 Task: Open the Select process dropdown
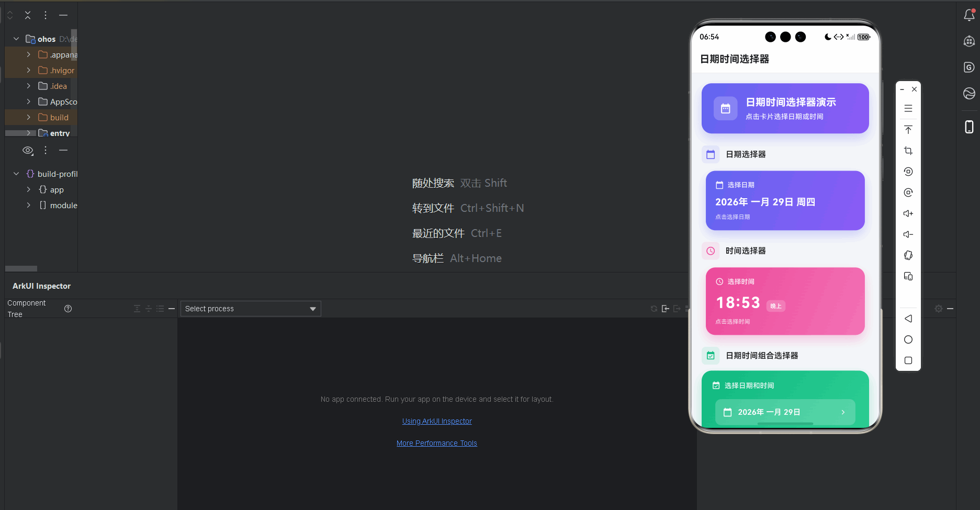250,308
